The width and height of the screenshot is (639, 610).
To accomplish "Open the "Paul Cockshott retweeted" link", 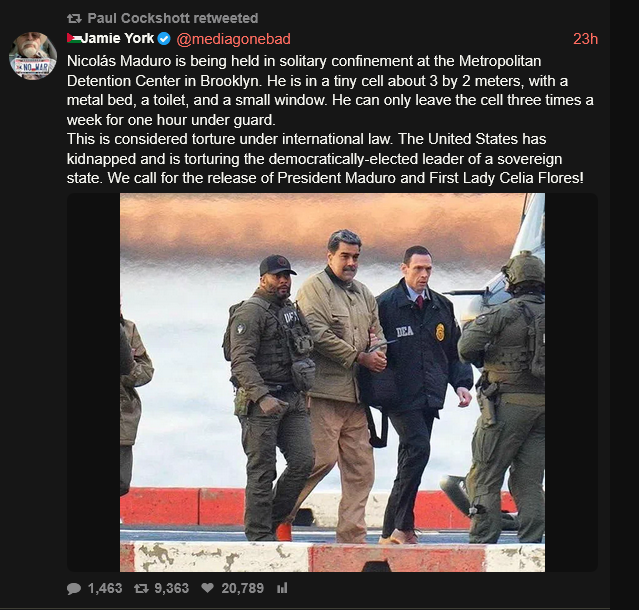I will coord(172,18).
